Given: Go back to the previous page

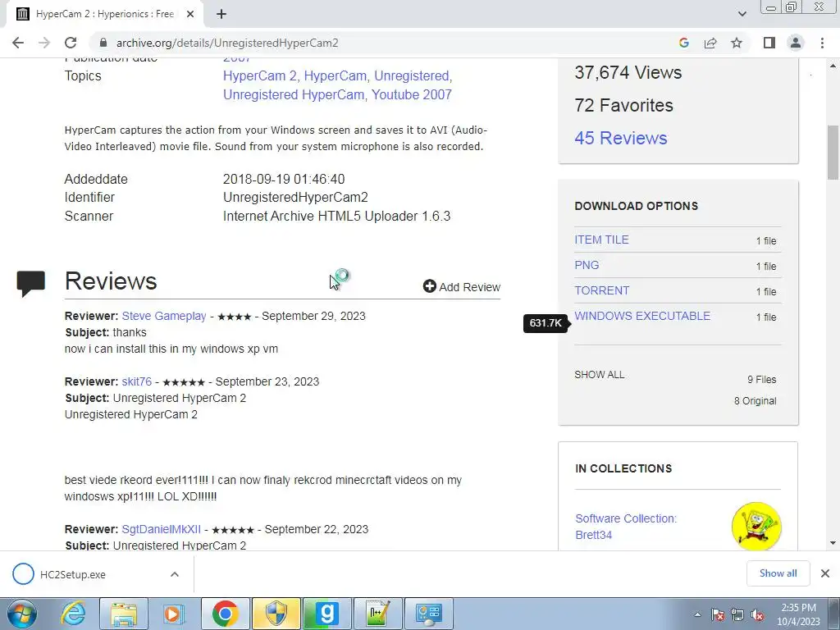Looking at the screenshot, I should click(x=18, y=43).
